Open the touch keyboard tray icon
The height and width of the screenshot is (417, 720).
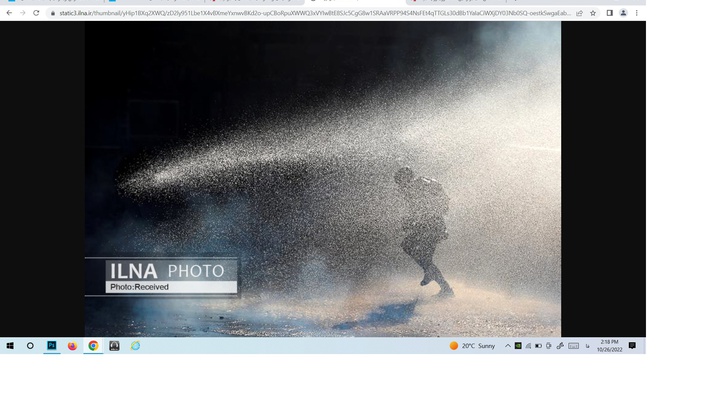pos(574,346)
